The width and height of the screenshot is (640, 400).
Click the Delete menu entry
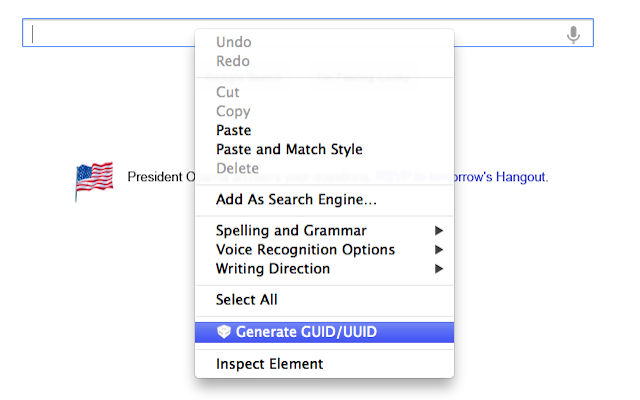coord(237,168)
